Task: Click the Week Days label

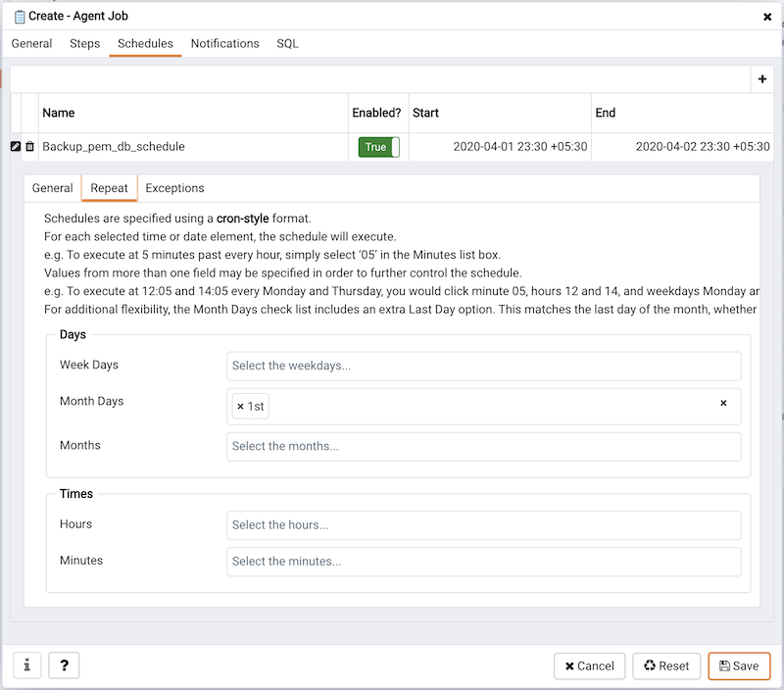Action: click(89, 365)
